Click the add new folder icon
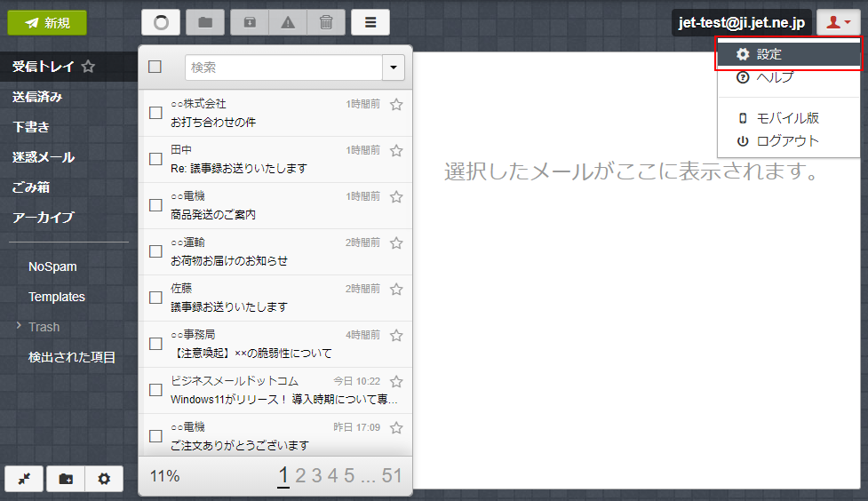Viewport: 868px width, 501px height. click(66, 479)
